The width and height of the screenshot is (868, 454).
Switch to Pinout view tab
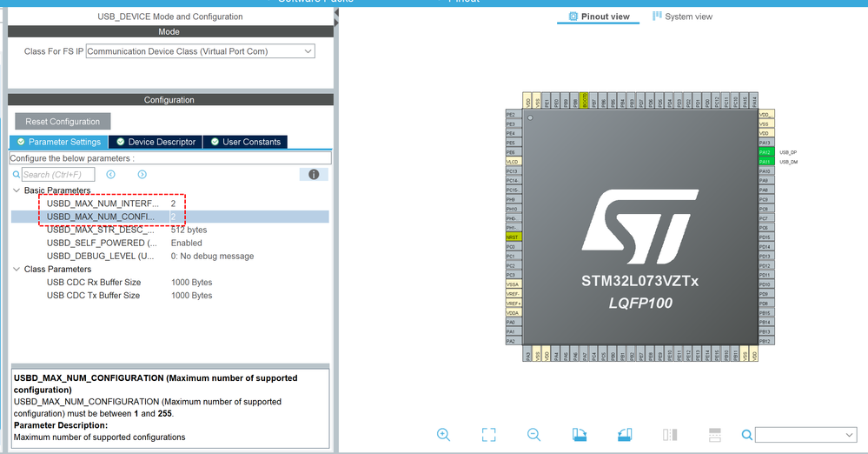coord(599,17)
